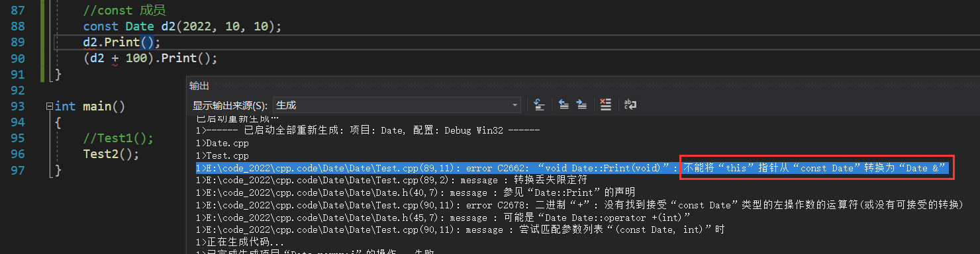Select the error C2662 line in Output
The height and width of the screenshot is (254, 980).
[573, 168]
